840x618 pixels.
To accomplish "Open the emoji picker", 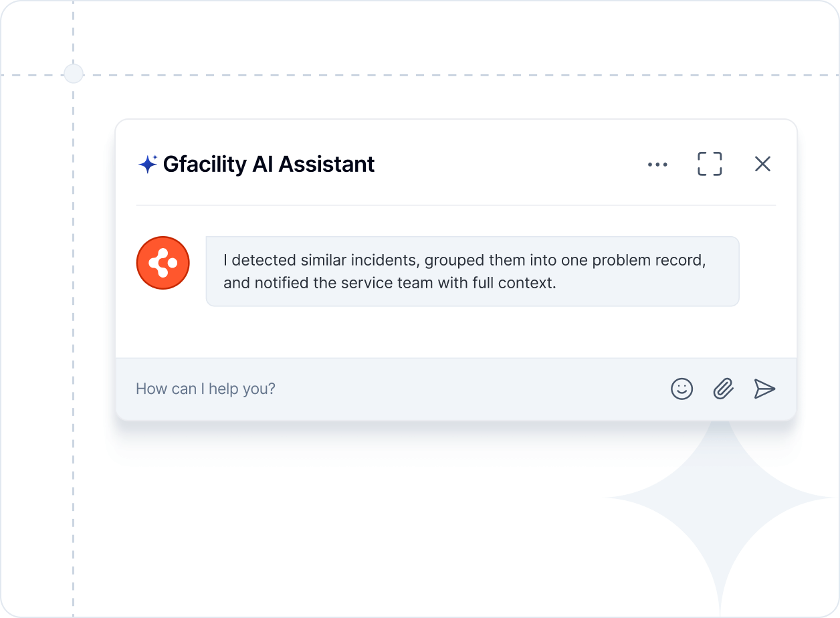I will pos(681,389).
